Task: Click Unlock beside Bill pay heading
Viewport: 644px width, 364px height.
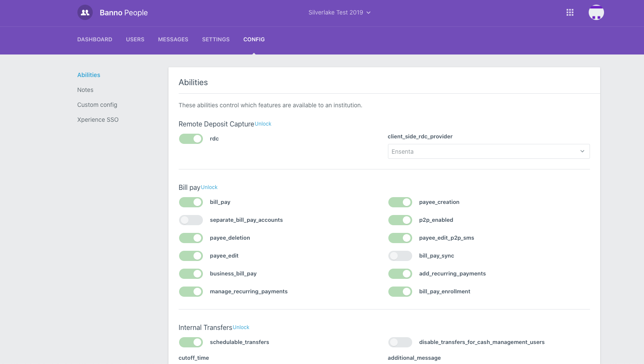Action: pyautogui.click(x=209, y=187)
